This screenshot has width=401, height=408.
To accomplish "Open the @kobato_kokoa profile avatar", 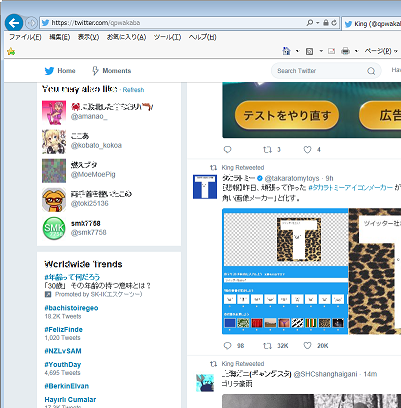I will tap(54, 142).
